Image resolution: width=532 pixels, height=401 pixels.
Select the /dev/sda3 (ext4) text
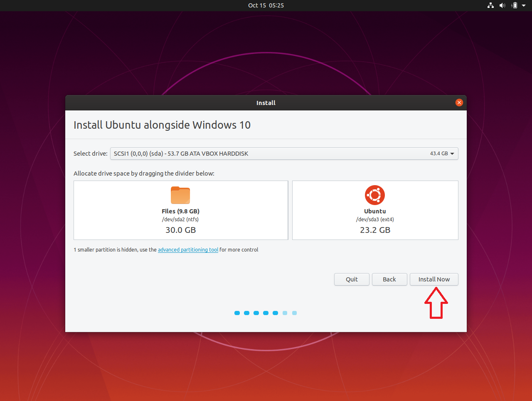point(375,220)
